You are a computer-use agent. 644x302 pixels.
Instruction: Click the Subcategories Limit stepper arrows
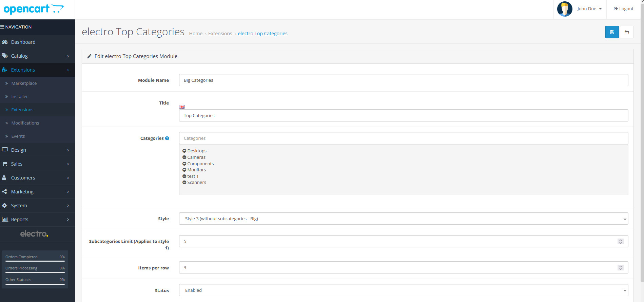tap(620, 241)
